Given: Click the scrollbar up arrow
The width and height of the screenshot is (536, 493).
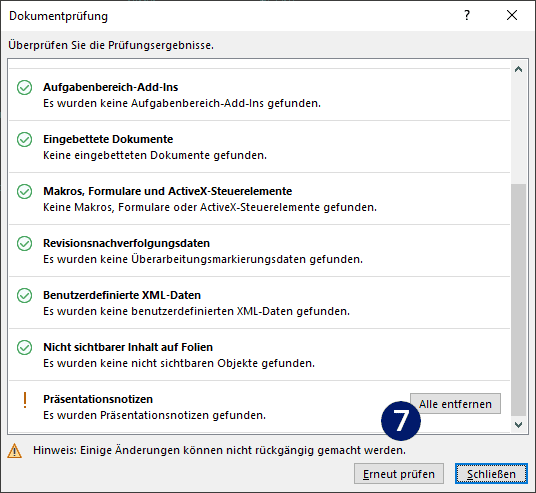Looking at the screenshot, I should coord(518,69).
